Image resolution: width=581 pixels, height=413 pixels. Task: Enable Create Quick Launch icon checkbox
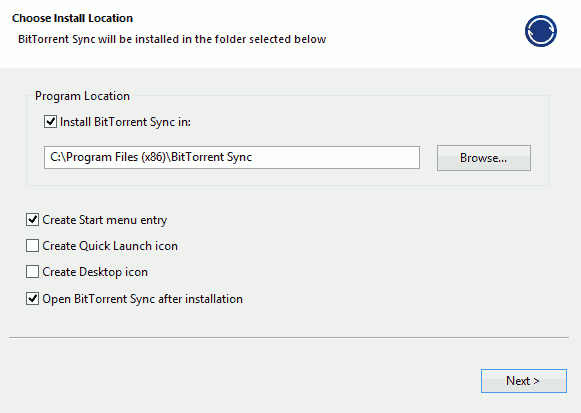32,246
